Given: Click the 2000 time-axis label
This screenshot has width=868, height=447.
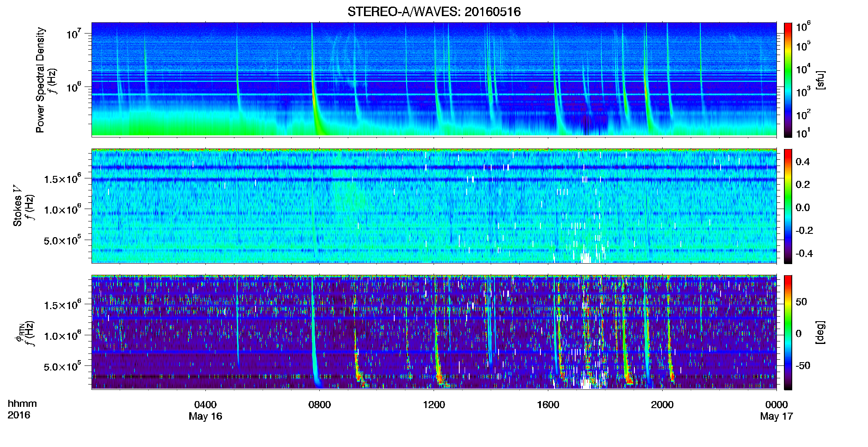Looking at the screenshot, I should point(662,405).
